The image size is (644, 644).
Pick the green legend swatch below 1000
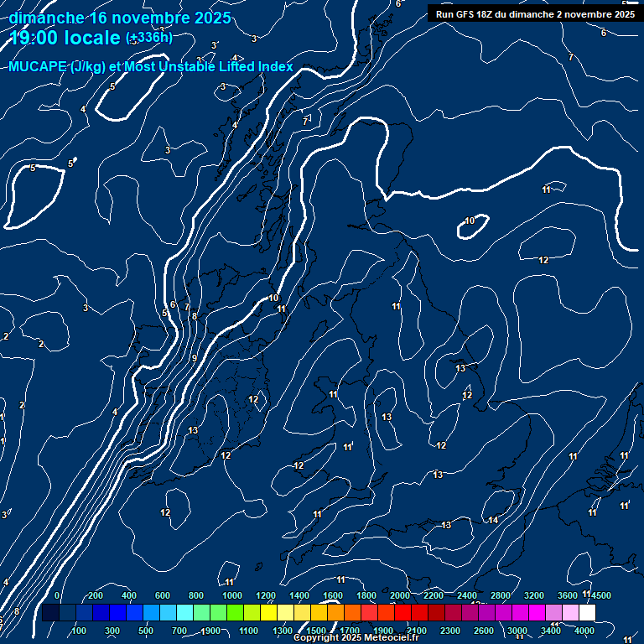point(235,614)
